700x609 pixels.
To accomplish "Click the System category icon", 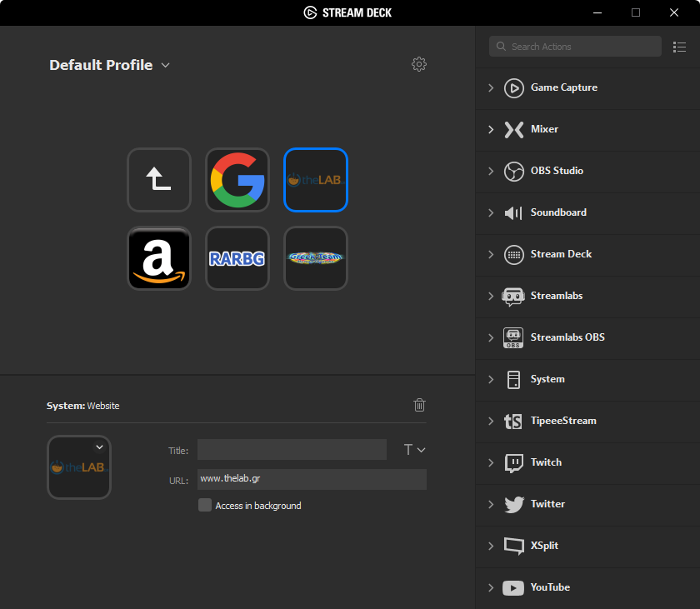I will tap(513, 380).
